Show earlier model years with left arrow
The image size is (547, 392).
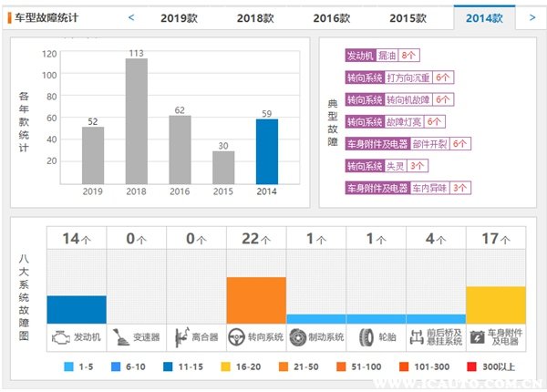pos(131,16)
